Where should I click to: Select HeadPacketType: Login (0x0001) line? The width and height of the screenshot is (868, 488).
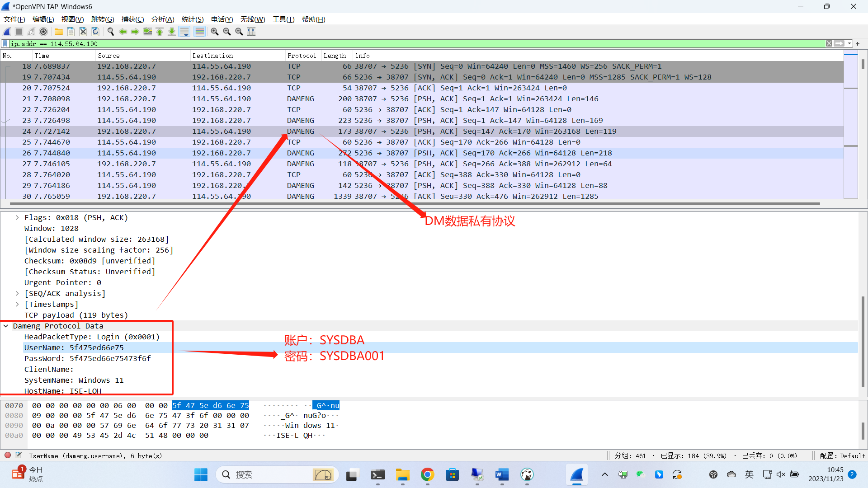click(92, 337)
